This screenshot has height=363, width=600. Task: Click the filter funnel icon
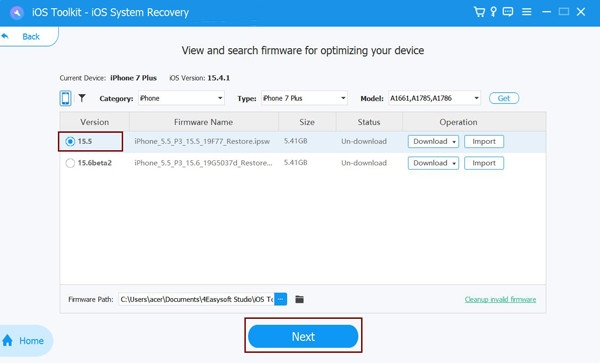[82, 98]
